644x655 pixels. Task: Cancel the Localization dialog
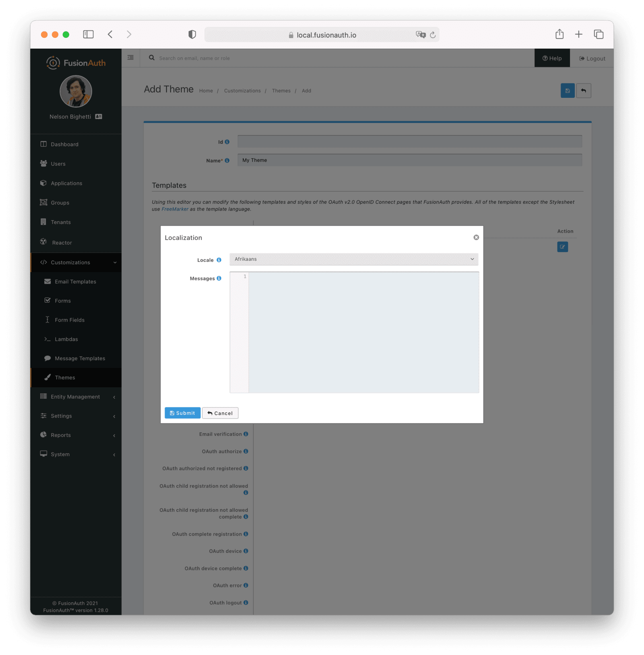[x=220, y=413]
